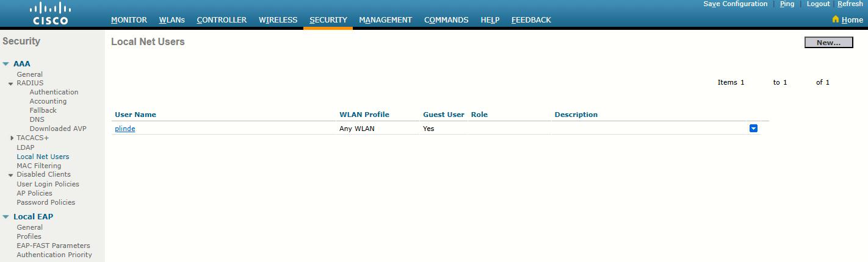Open AP Policies page

(x=35, y=193)
